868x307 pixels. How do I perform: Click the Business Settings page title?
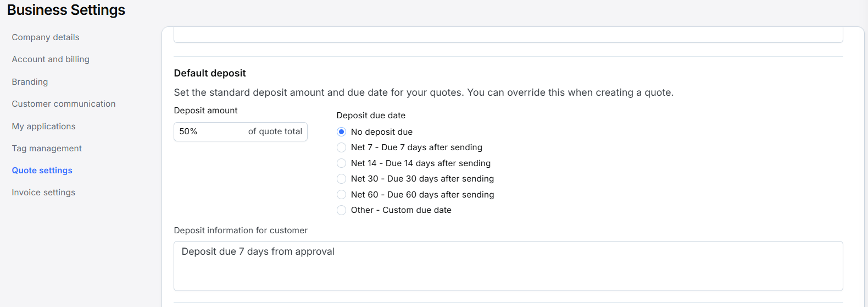pos(66,10)
